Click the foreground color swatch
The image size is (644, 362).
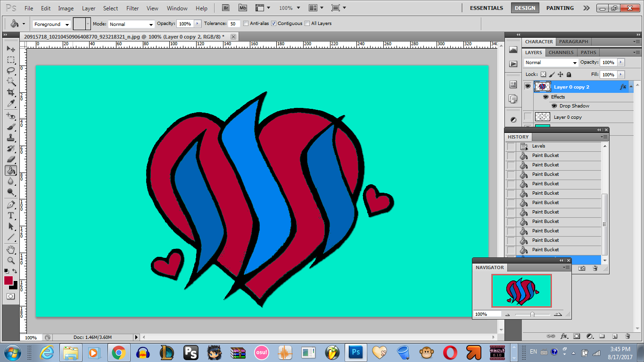(8, 280)
